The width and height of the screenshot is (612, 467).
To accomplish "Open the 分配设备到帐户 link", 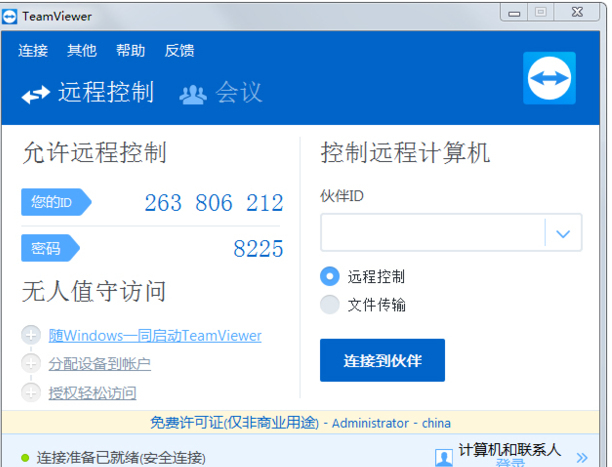I will click(100, 364).
